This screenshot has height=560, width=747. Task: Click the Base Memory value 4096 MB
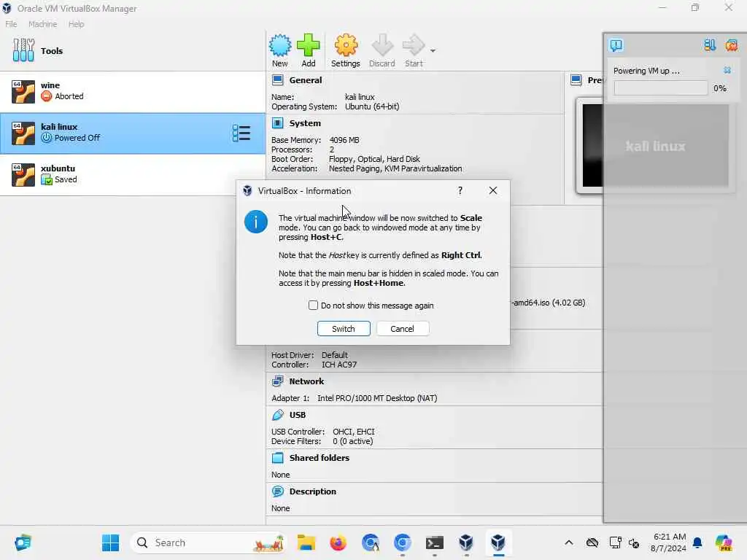pyautogui.click(x=344, y=140)
